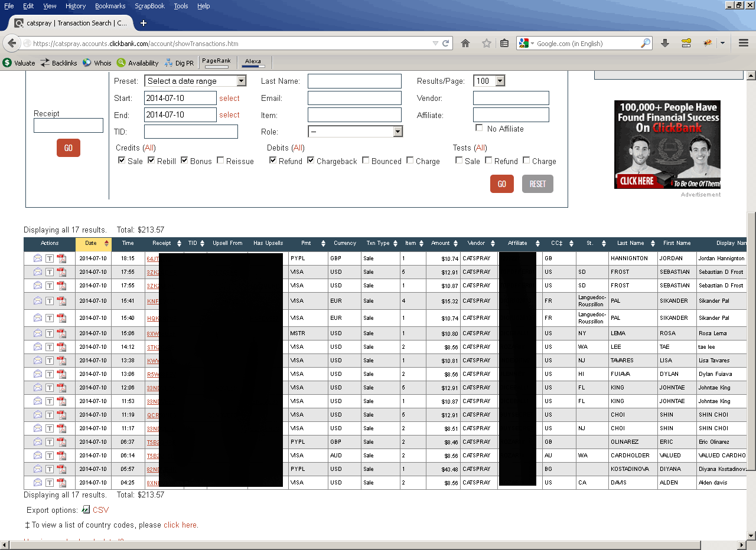
Task: Click the CSV export spreadsheet icon
Action: tap(86, 509)
